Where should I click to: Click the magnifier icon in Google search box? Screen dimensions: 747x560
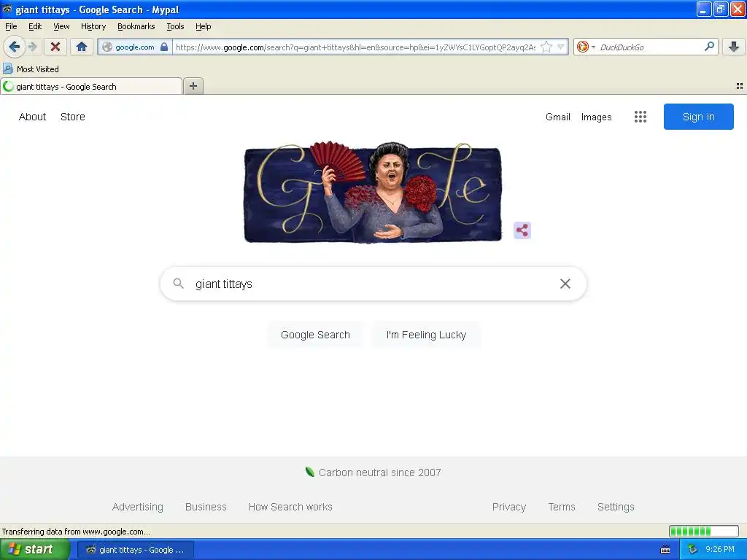[178, 284]
